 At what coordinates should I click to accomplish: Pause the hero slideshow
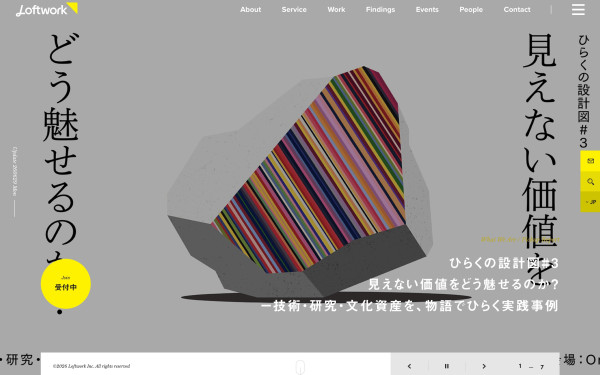[447, 366]
